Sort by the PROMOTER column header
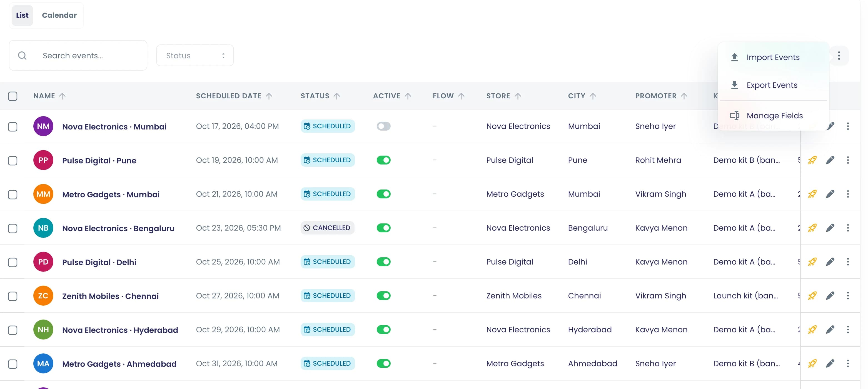This screenshot has height=389, width=868. (x=661, y=96)
